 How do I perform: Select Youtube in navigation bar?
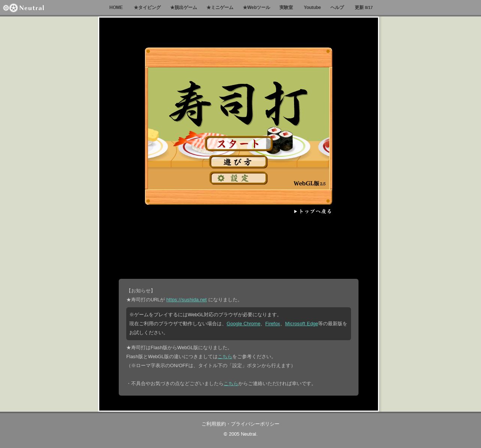[x=312, y=7]
